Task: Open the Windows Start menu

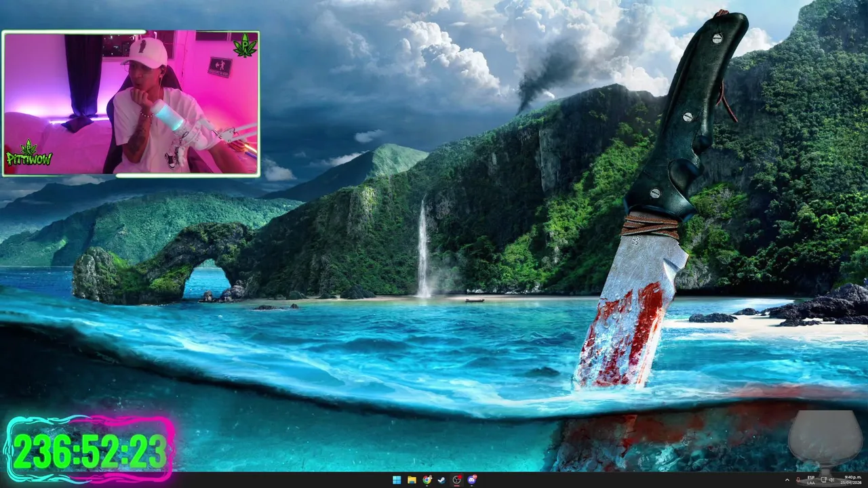Action: (x=397, y=480)
